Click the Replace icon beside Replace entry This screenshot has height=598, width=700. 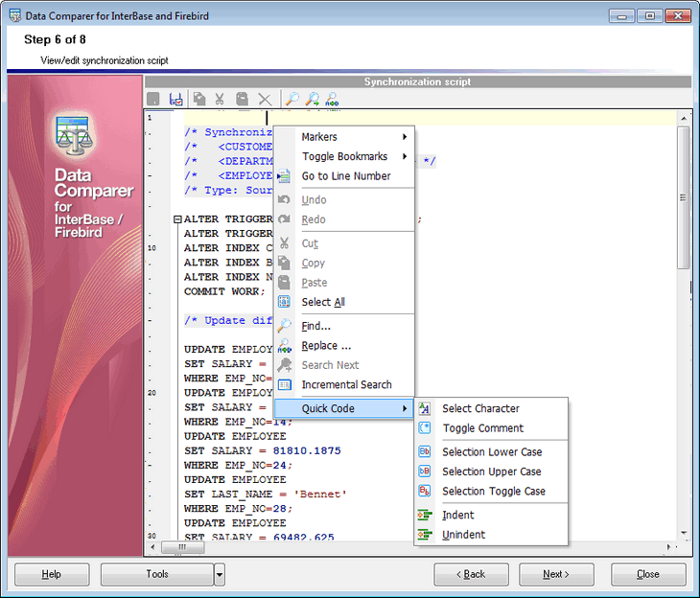click(x=284, y=345)
